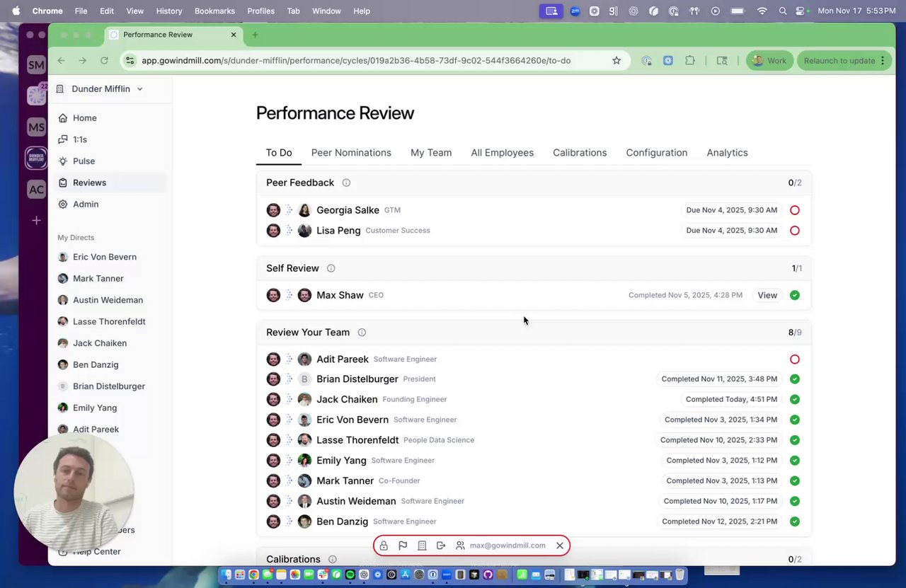The width and height of the screenshot is (906, 588).
Task: Open the History menu in menu bar
Action: (168, 11)
